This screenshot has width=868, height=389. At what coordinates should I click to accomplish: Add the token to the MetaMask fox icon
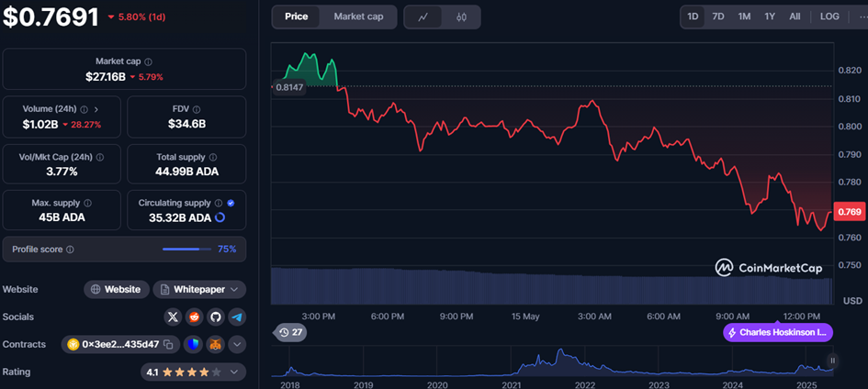coord(215,344)
